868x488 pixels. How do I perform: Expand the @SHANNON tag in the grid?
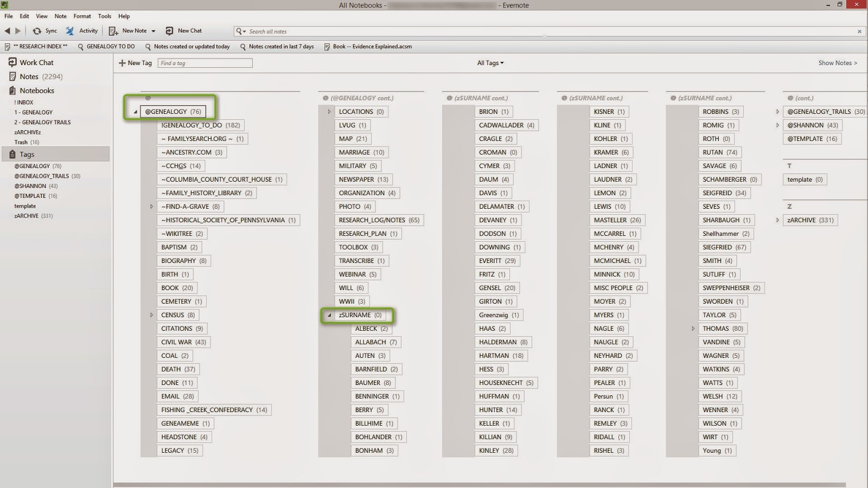click(777, 125)
